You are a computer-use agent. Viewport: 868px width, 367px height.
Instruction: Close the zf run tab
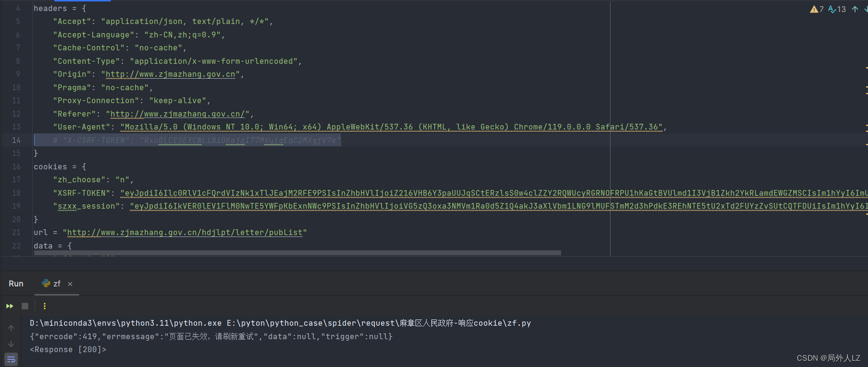[70, 284]
